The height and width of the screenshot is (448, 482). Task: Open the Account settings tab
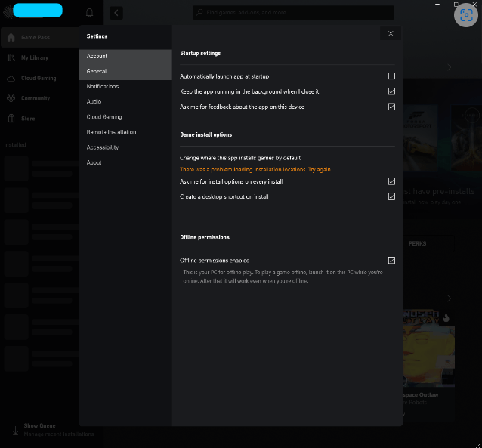125,56
